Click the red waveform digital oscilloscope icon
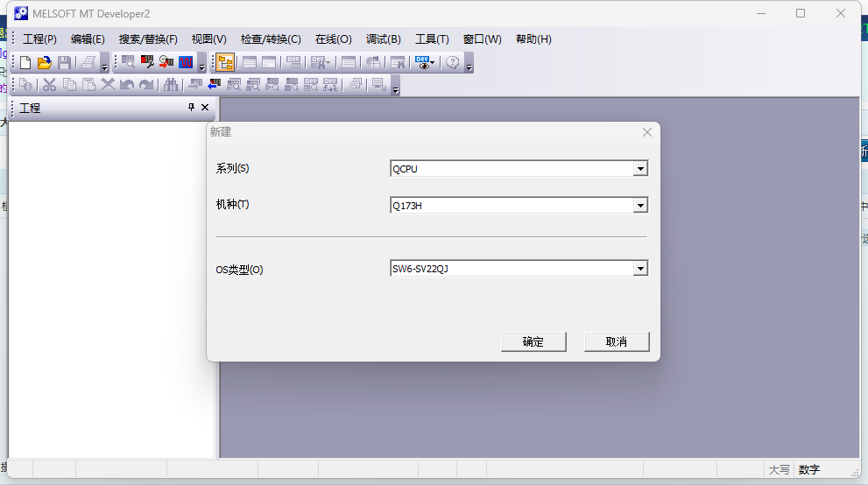Screen dimensions: 868x485 [x=186, y=62]
